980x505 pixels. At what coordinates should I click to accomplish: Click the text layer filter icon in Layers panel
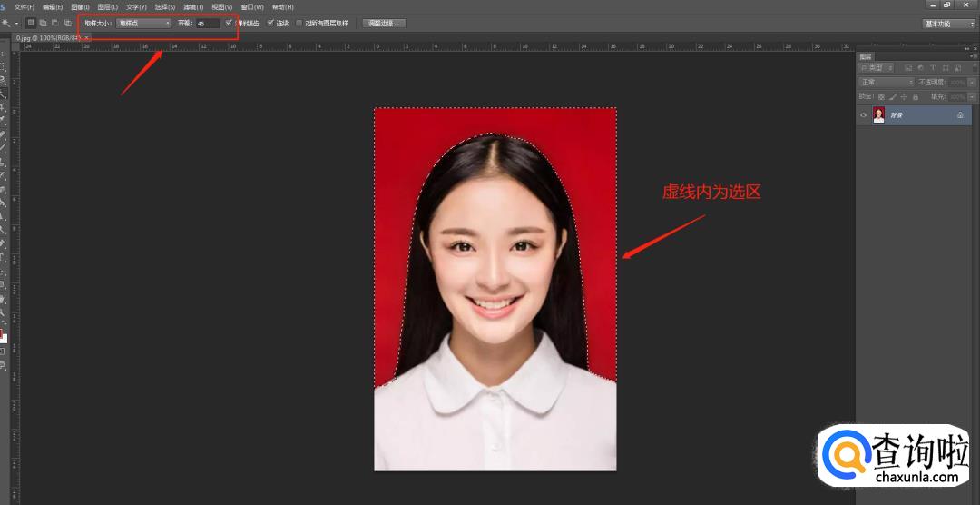coord(933,68)
